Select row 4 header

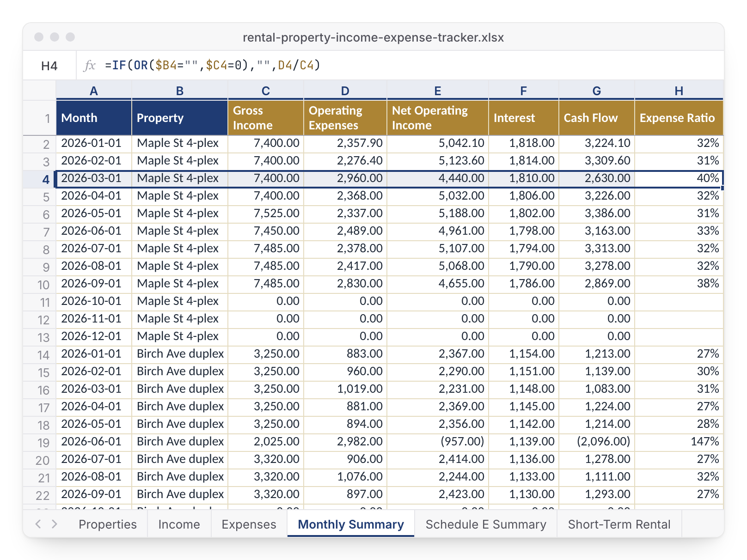[40, 179]
